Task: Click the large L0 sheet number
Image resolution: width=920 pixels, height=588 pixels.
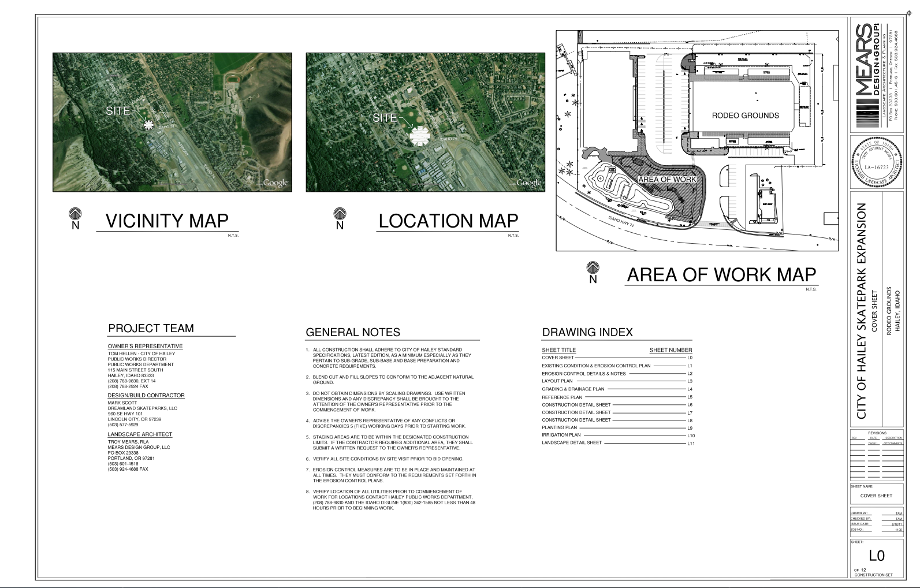Action: (876, 556)
